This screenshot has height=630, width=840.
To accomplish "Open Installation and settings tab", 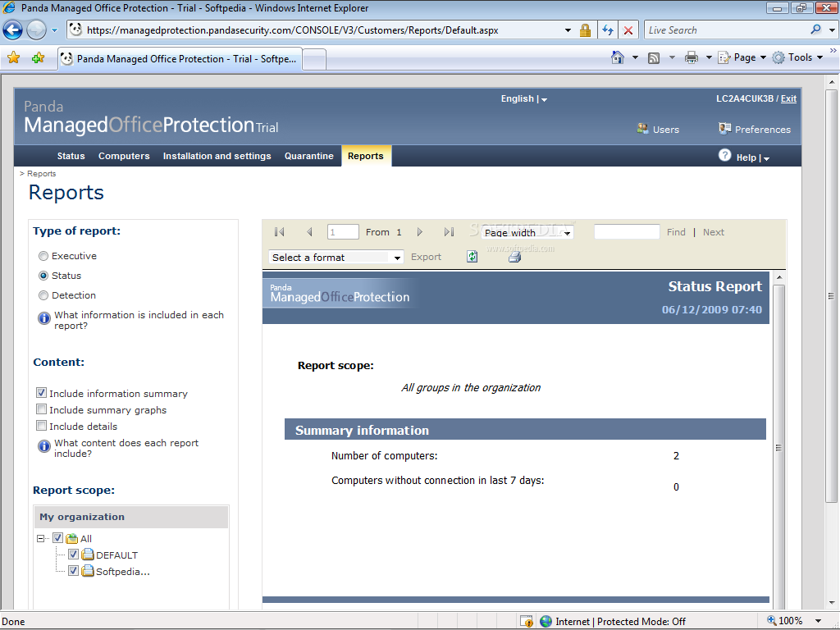I will tap(217, 156).
